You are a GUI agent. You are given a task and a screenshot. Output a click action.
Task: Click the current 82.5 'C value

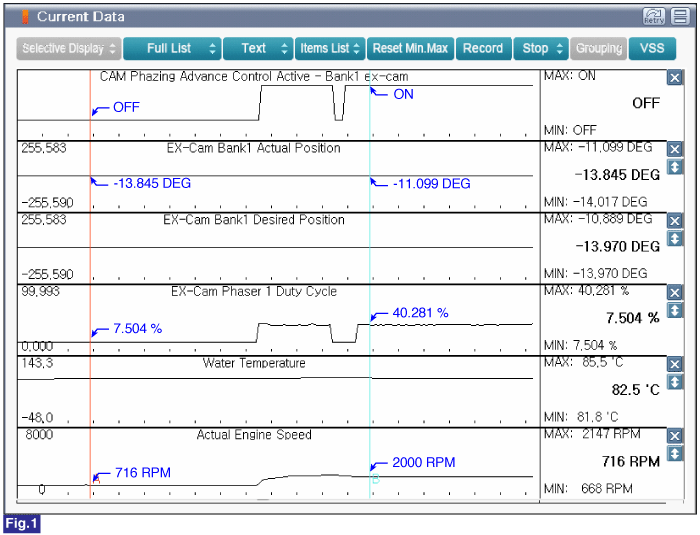pyautogui.click(x=635, y=390)
